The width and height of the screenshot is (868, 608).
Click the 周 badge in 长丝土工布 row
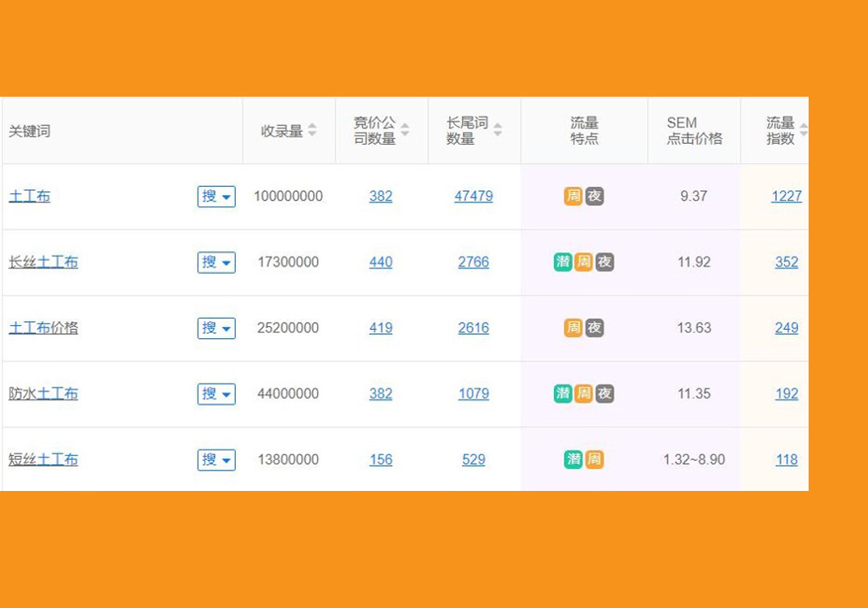point(584,262)
